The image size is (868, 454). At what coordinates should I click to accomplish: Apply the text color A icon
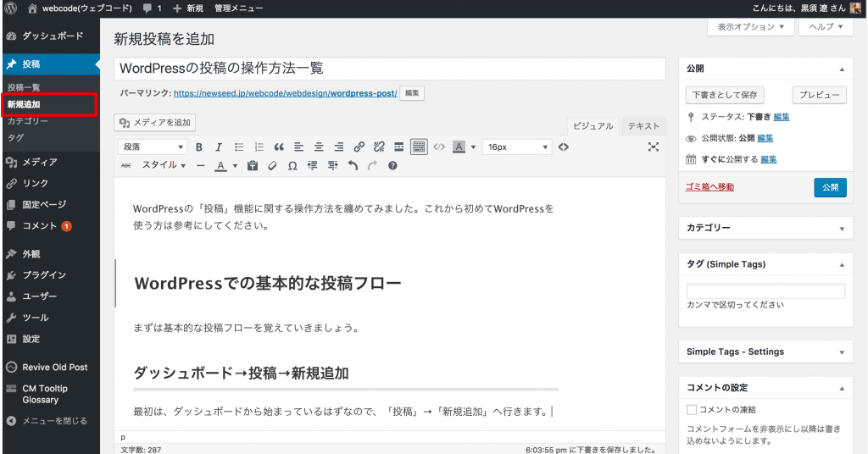(221, 165)
